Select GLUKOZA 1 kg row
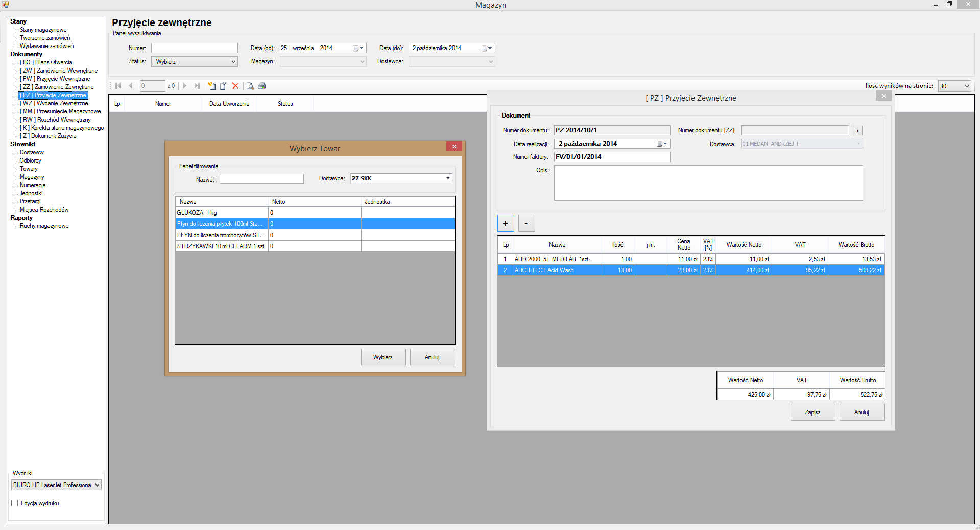This screenshot has width=980, height=530. pos(315,213)
